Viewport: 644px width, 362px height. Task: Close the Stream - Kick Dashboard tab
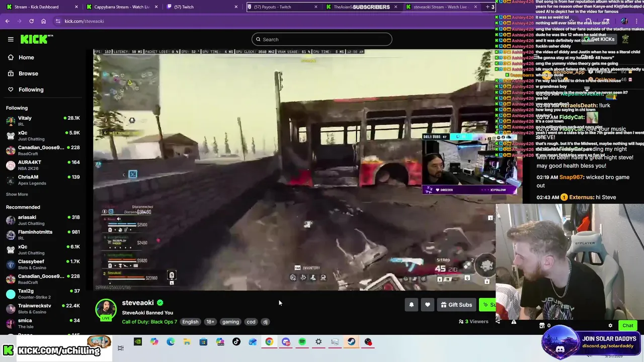coord(76,7)
